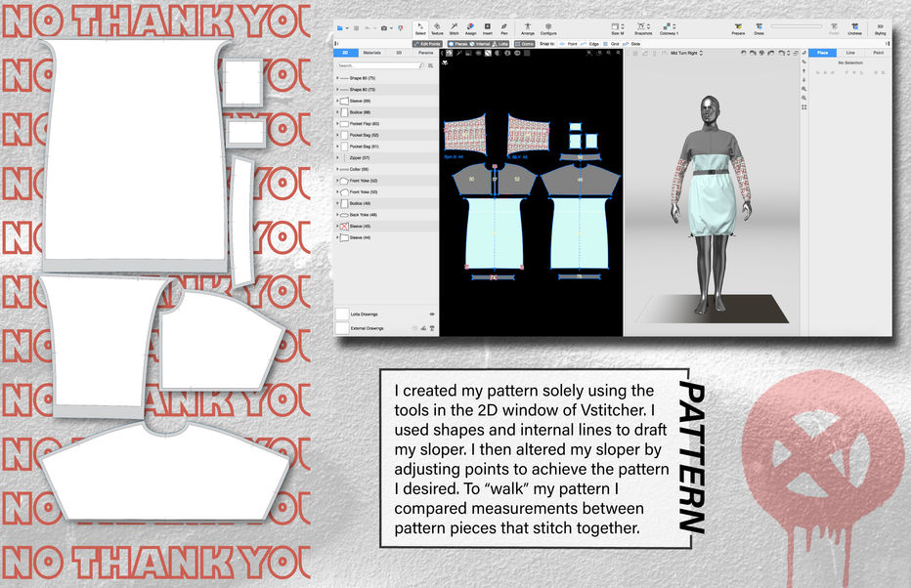
Task: Click the zoom-out icon beside 3D view
Action: (x=804, y=98)
